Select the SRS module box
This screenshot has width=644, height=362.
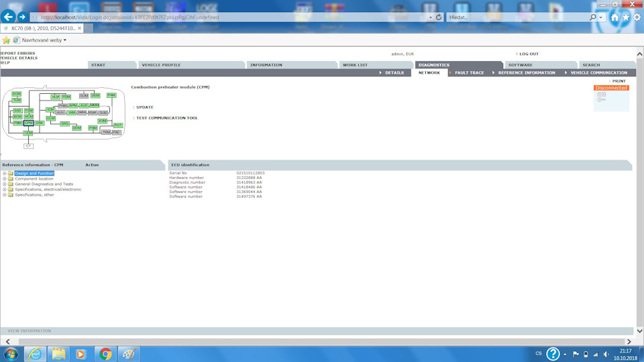tap(64, 123)
